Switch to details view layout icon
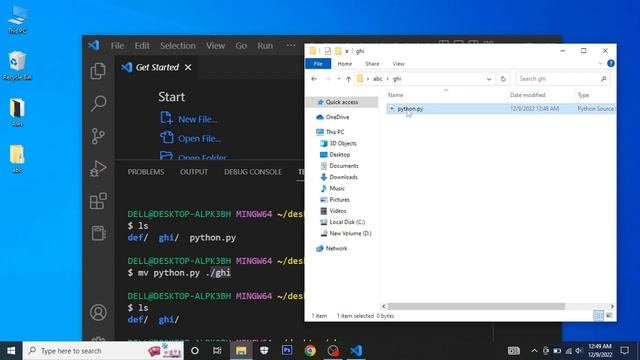The width and height of the screenshot is (640, 360). [598, 316]
